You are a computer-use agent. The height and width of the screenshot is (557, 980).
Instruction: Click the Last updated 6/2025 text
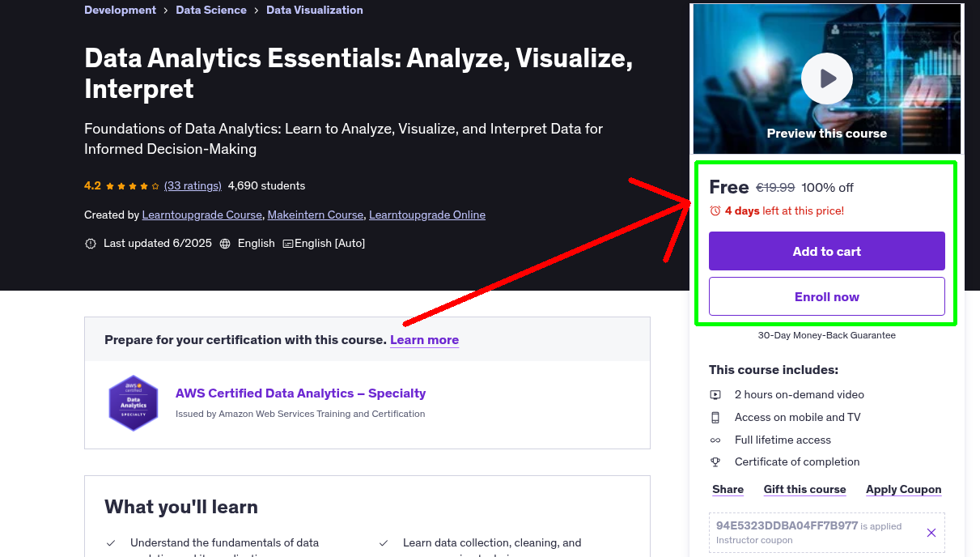[157, 244]
